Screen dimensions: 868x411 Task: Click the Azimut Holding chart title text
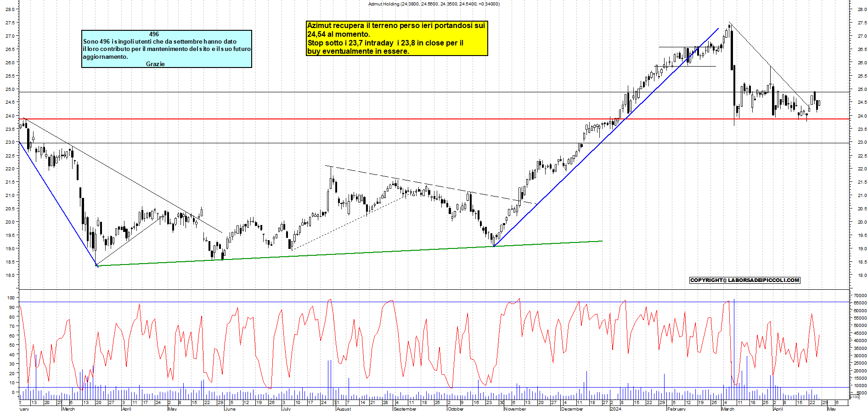[x=434, y=4]
